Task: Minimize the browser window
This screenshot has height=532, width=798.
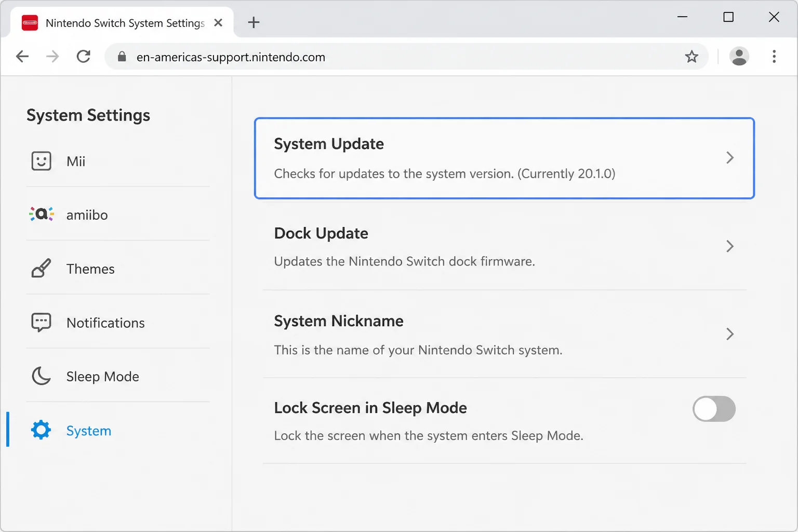Action: click(683, 17)
